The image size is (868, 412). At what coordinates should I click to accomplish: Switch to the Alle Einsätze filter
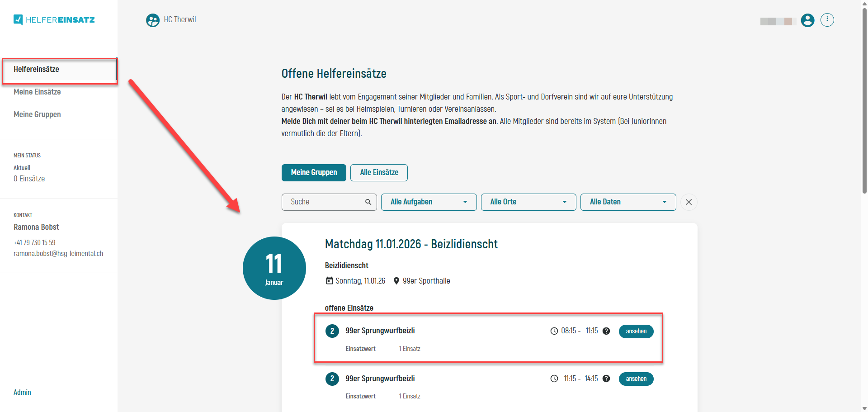pyautogui.click(x=379, y=172)
